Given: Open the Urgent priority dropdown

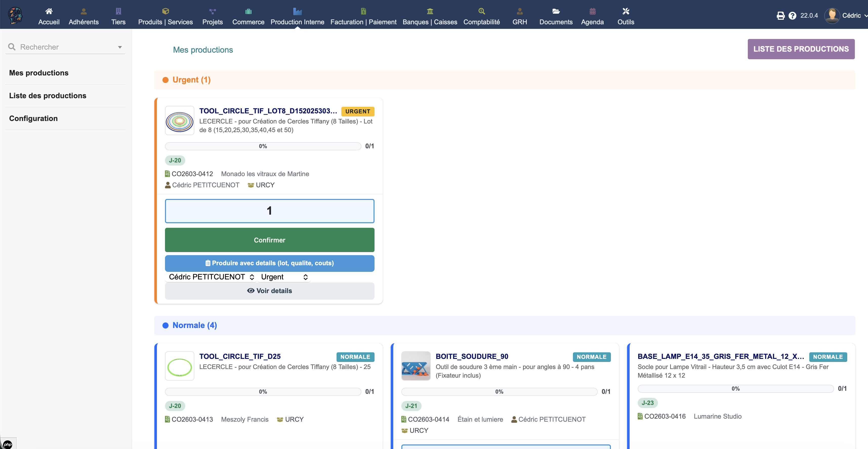Looking at the screenshot, I should click(284, 277).
